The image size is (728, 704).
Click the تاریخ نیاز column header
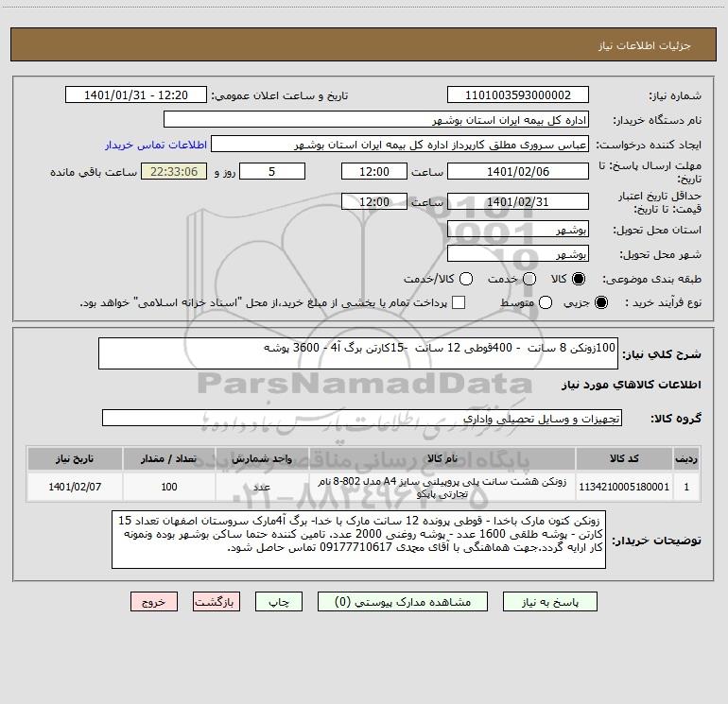pos(75,458)
